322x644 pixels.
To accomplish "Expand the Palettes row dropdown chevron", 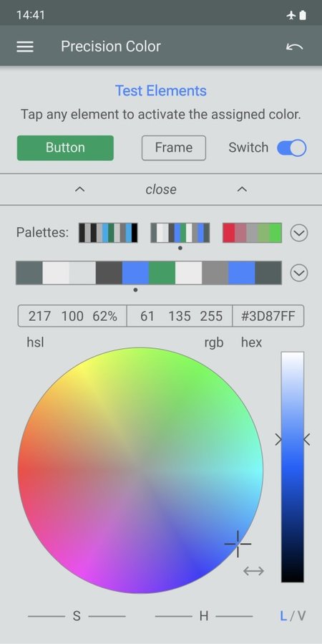I will pos(299,233).
